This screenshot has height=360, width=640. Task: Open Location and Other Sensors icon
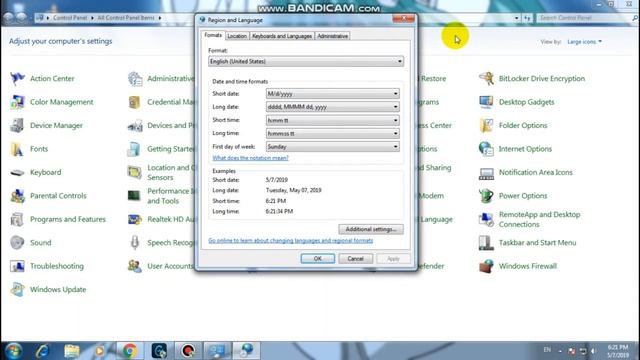click(x=135, y=172)
